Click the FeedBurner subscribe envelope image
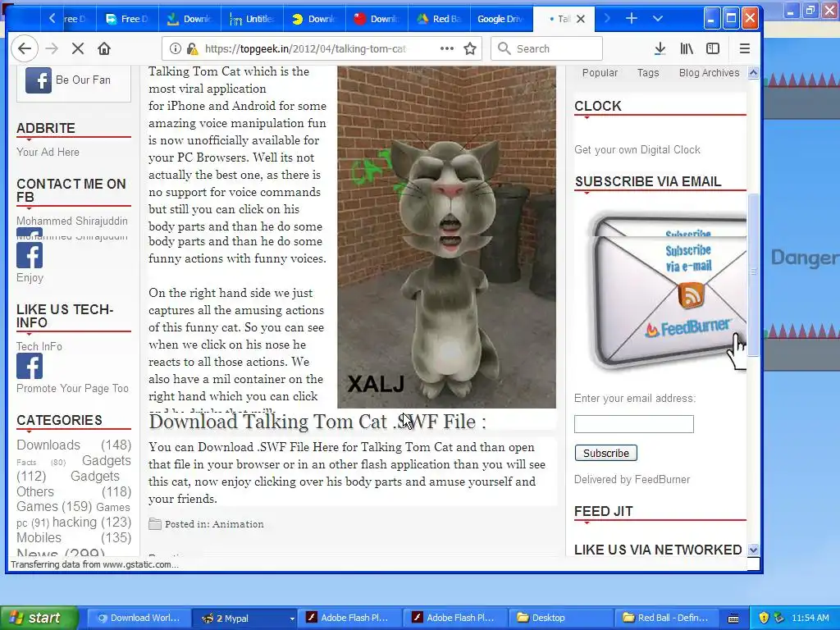The image size is (840, 630). (x=666, y=292)
